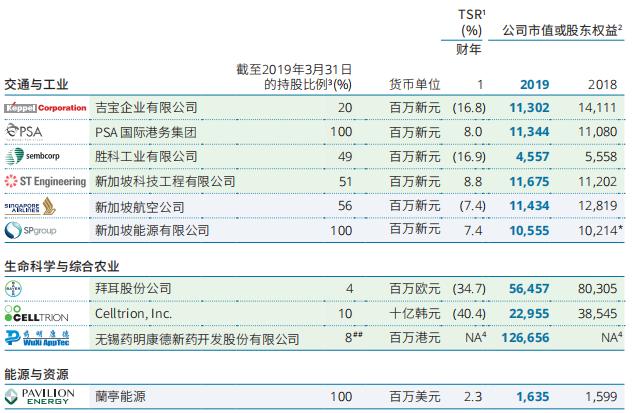Click Bayer's TSR value (34.7)

point(469,289)
